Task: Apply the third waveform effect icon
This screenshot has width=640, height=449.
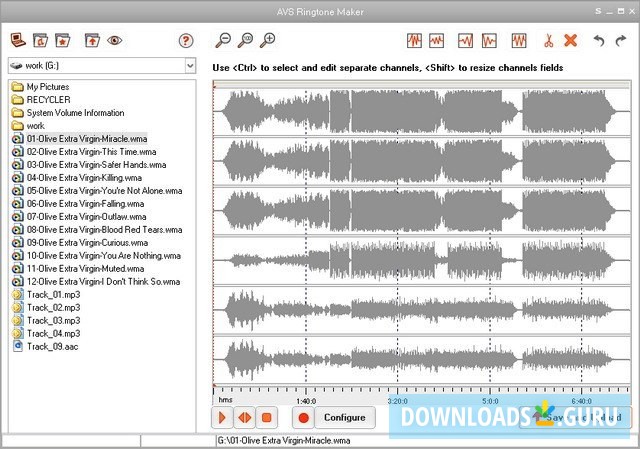Action: [465, 40]
